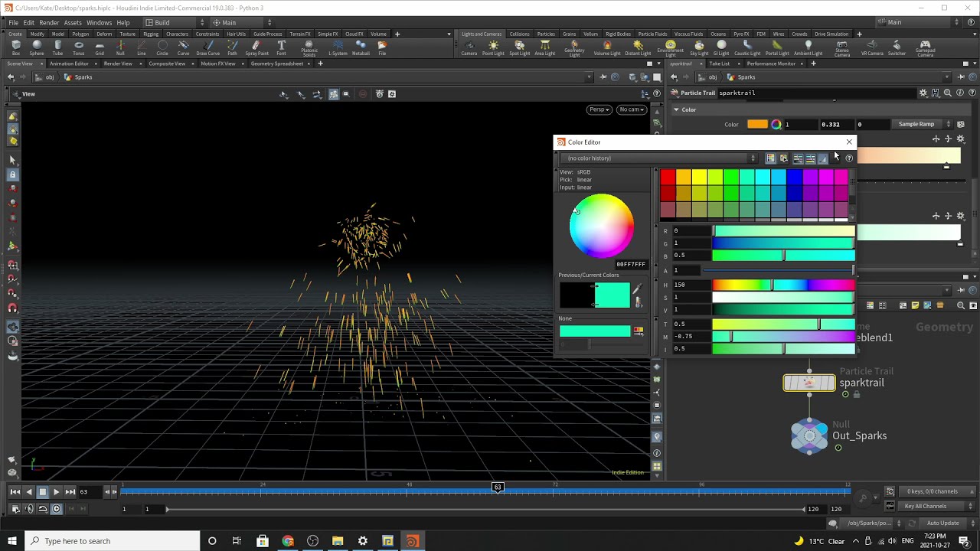
Task: Open parameter gear menu for Particle Trail
Action: click(923, 93)
